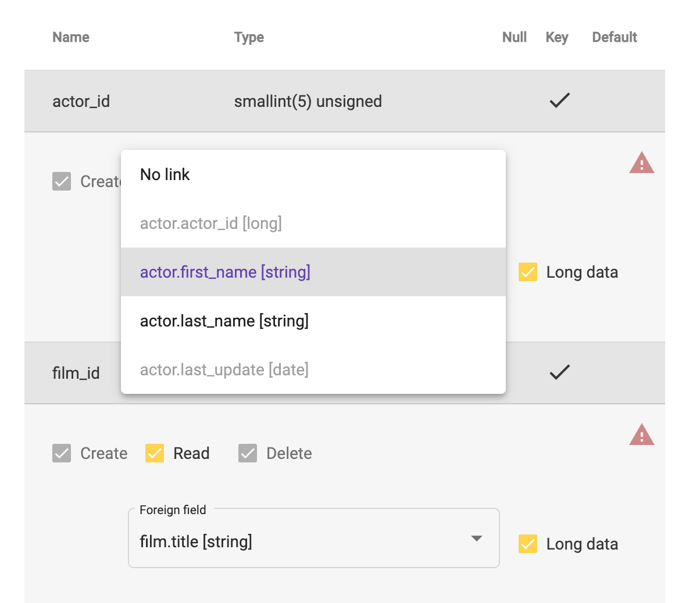Toggle the Read checkbox under film_id
Image resolution: width=700 pixels, height=603 pixels.
coord(155,453)
